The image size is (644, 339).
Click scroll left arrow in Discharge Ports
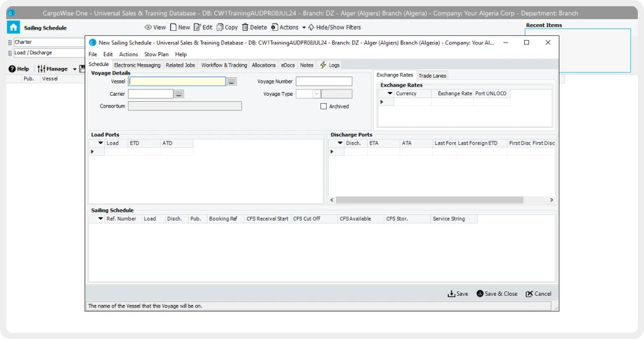(x=332, y=200)
